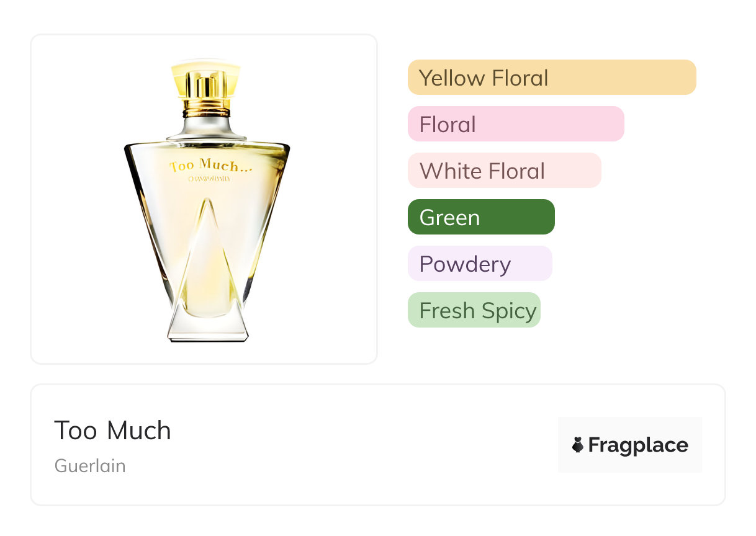Click the clear triangular base of bottle
Screen dimensions: 756x536
(207, 323)
